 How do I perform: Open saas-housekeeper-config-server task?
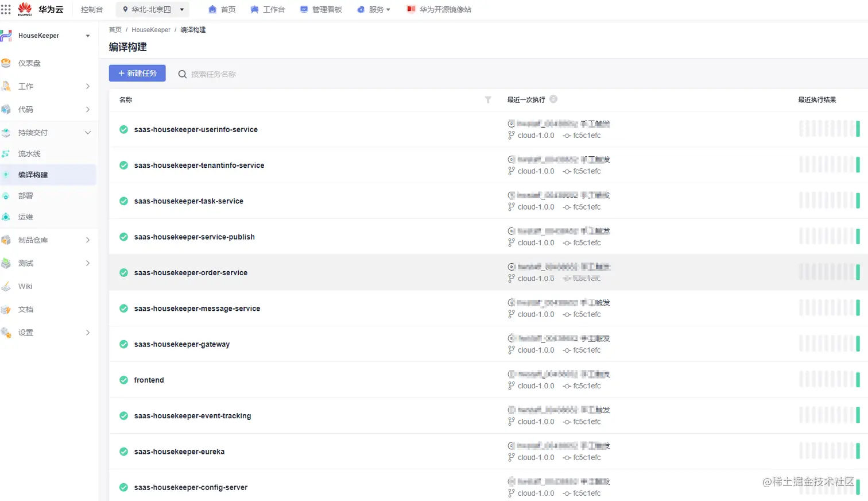[191, 487]
